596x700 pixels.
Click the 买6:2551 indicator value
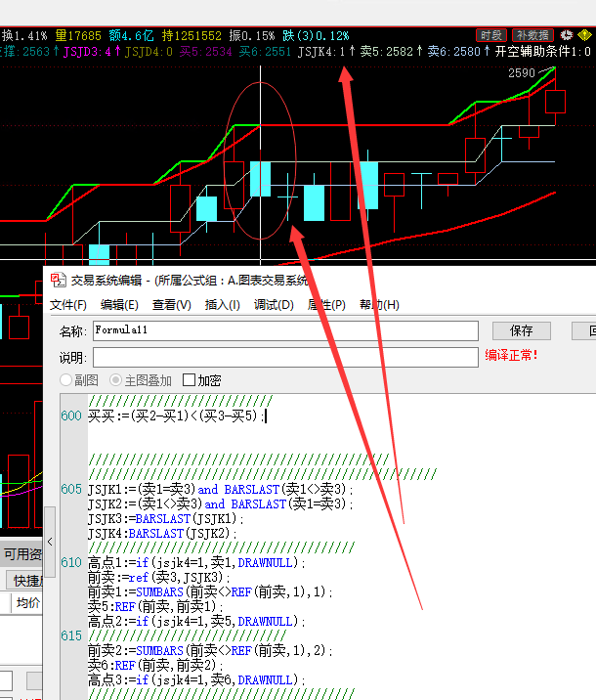tap(265, 52)
